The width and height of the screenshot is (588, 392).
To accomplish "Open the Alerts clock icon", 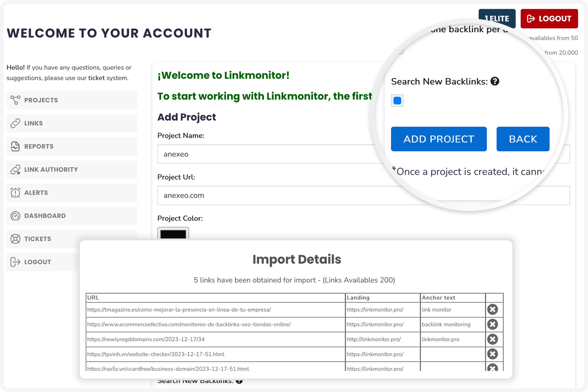I will pos(15,193).
